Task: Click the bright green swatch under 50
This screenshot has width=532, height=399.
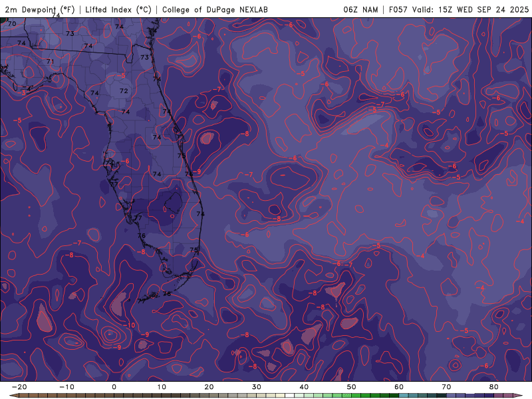Action: coord(356,396)
